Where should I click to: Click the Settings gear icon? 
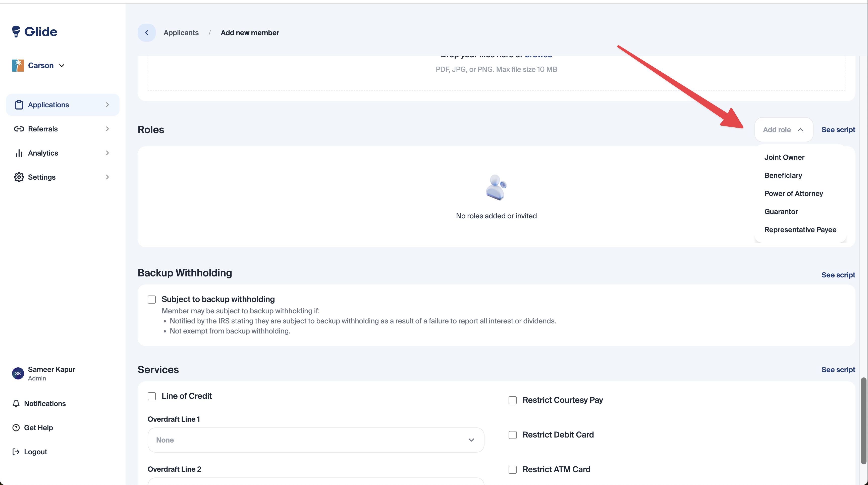[19, 177]
